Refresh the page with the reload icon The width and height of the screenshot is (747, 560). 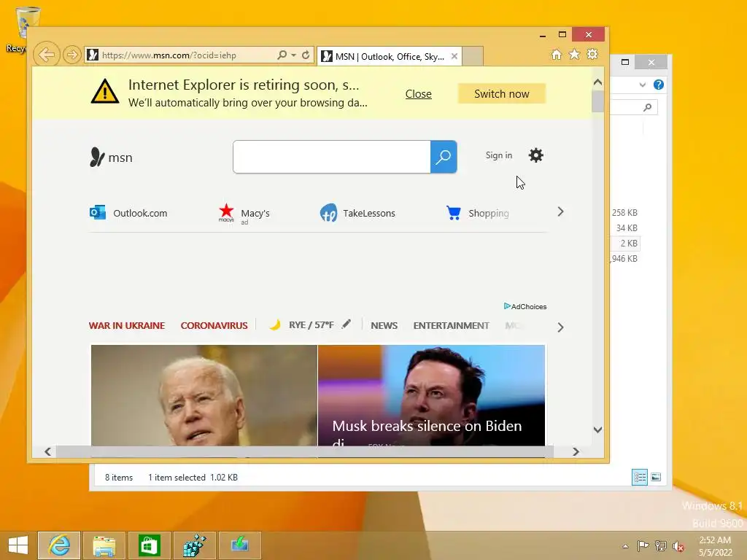point(306,55)
